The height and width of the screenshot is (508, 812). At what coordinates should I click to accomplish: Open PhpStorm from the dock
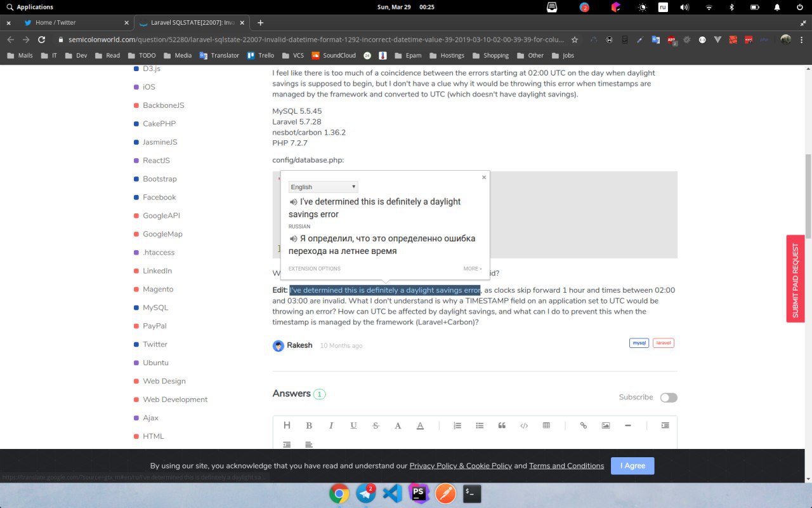(x=419, y=493)
